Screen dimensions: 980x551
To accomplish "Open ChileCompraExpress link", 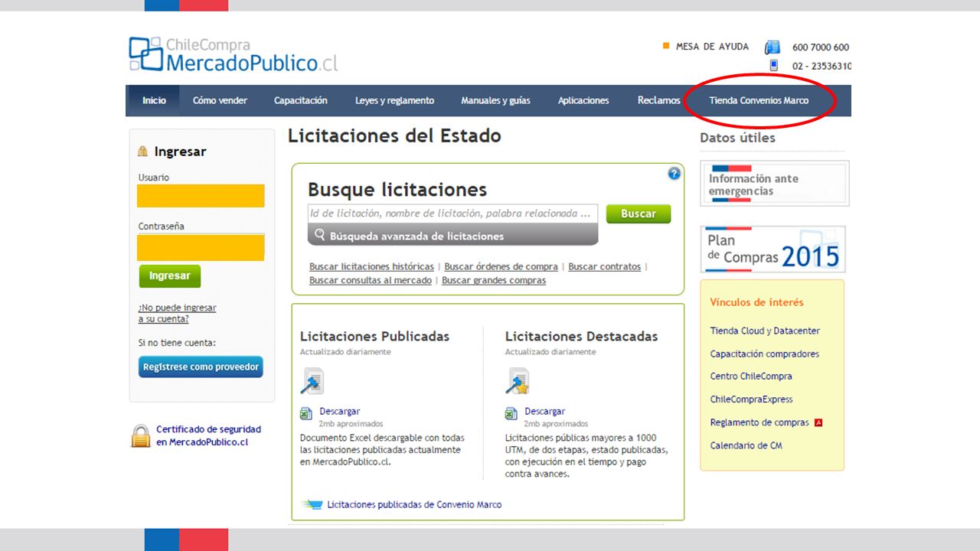I will click(751, 399).
